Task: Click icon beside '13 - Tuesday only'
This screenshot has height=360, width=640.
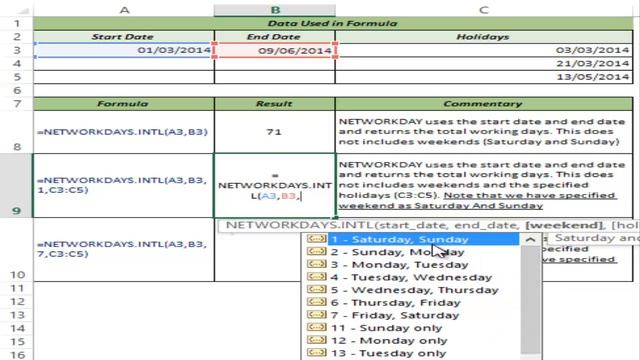Action: coord(316,353)
